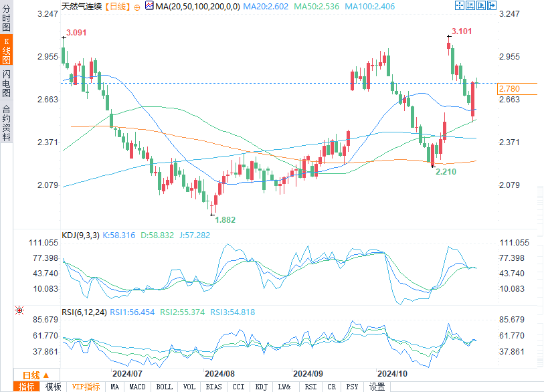The height and width of the screenshot is (392, 544).
Task: Click the 天然气连续 chart title
Action: (x=82, y=6)
